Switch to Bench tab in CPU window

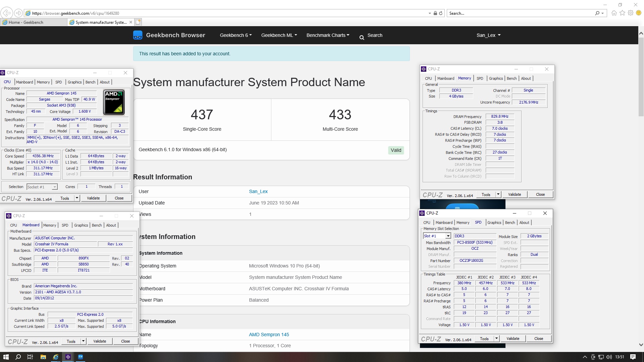(x=90, y=82)
